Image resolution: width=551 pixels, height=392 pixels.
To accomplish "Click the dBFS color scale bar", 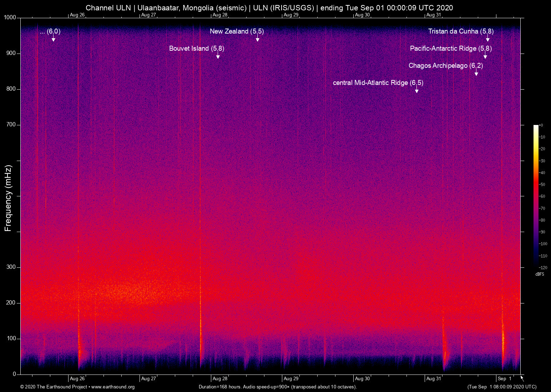I will (536, 196).
